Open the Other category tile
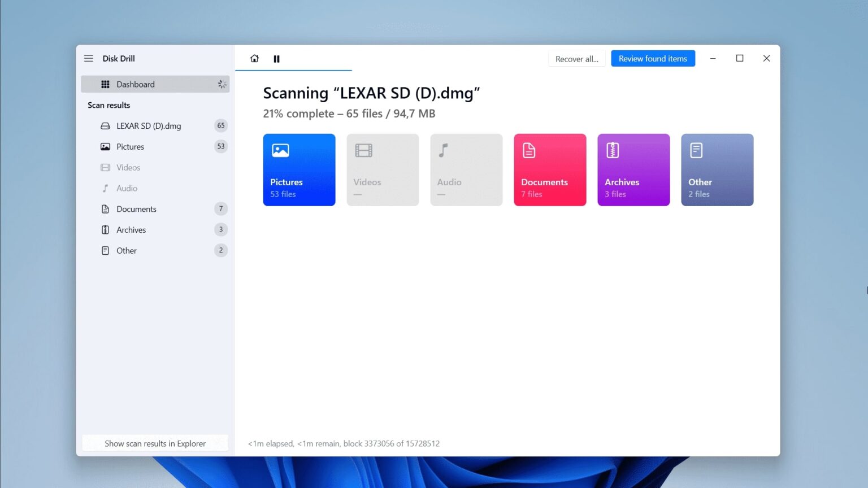Viewport: 868px width, 488px height. coord(717,169)
